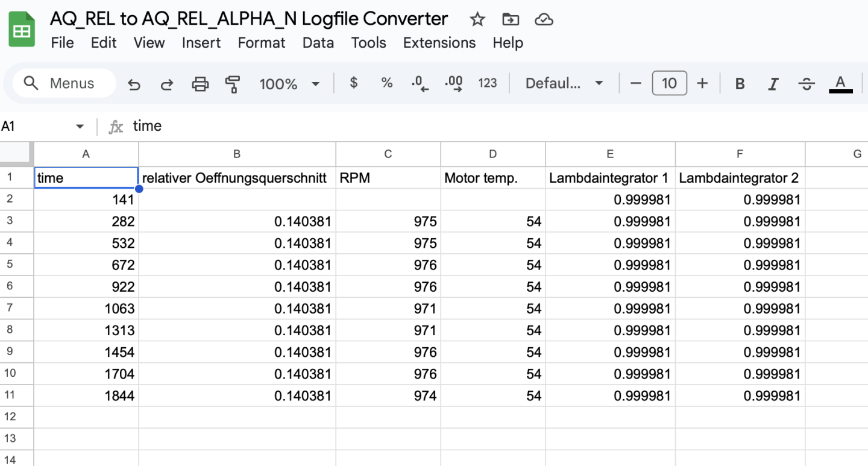Open the View menu
The height and width of the screenshot is (466, 868).
tap(149, 43)
